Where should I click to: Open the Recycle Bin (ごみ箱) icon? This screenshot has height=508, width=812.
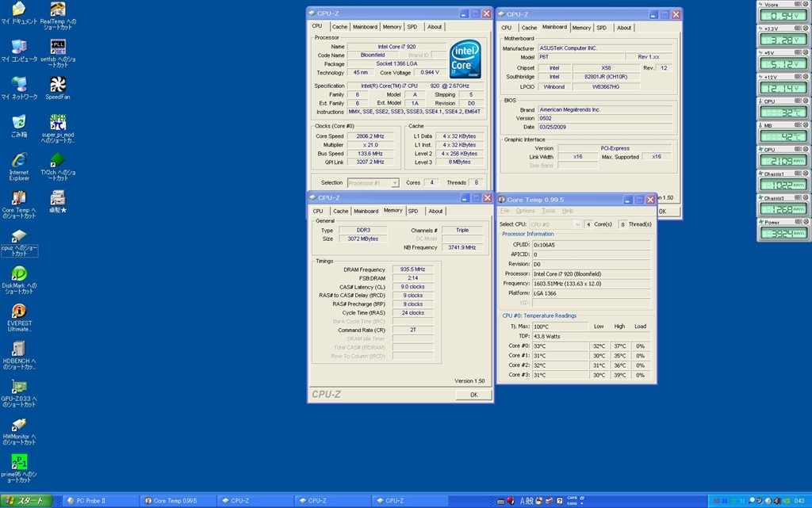19,126
